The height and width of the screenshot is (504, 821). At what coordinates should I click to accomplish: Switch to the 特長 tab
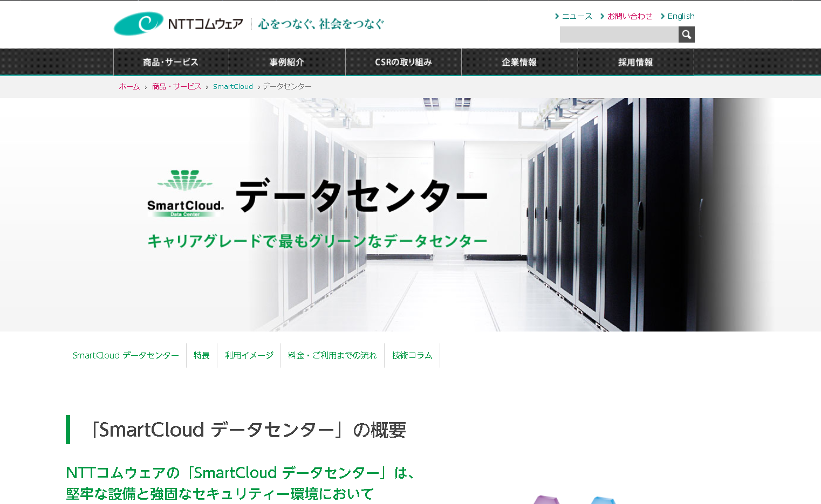point(202,355)
